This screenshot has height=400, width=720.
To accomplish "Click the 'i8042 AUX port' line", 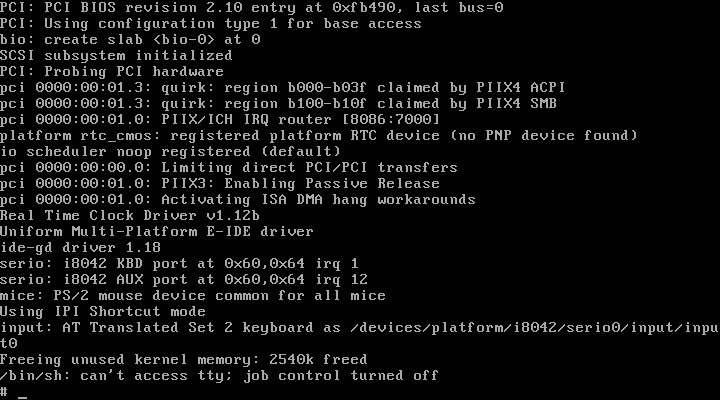I will 183,279.
